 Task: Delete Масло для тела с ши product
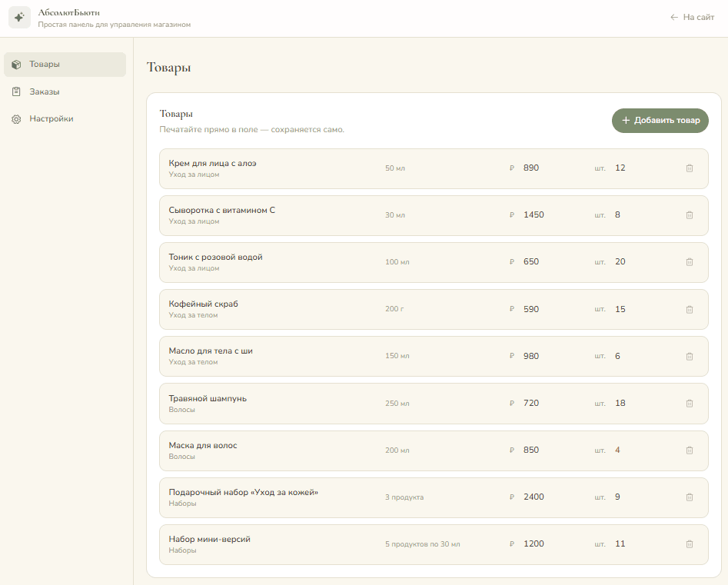(690, 356)
